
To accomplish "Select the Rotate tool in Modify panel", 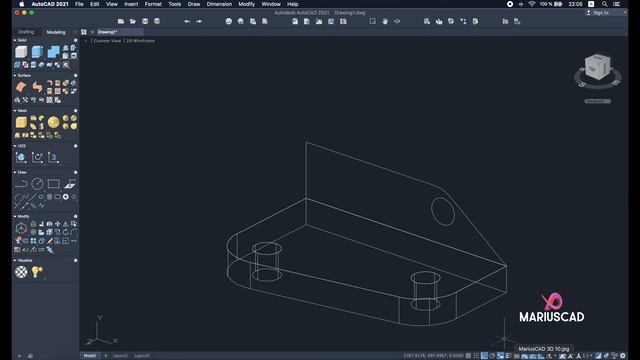I will (65, 232).
